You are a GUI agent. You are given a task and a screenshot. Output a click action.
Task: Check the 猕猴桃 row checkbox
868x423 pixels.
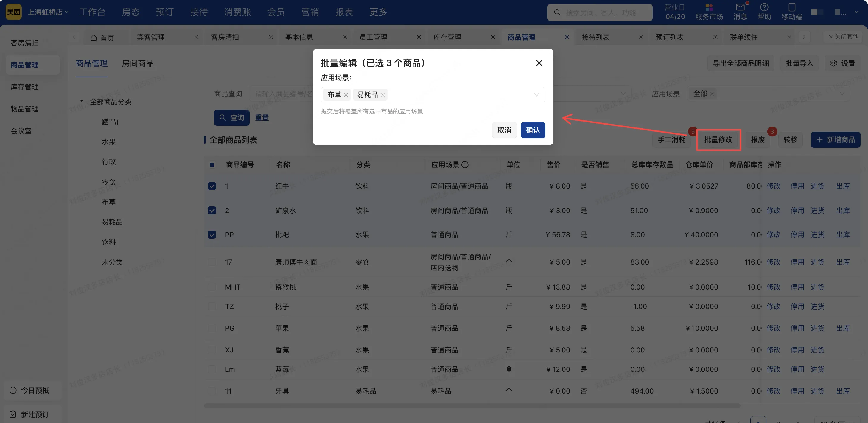click(212, 287)
